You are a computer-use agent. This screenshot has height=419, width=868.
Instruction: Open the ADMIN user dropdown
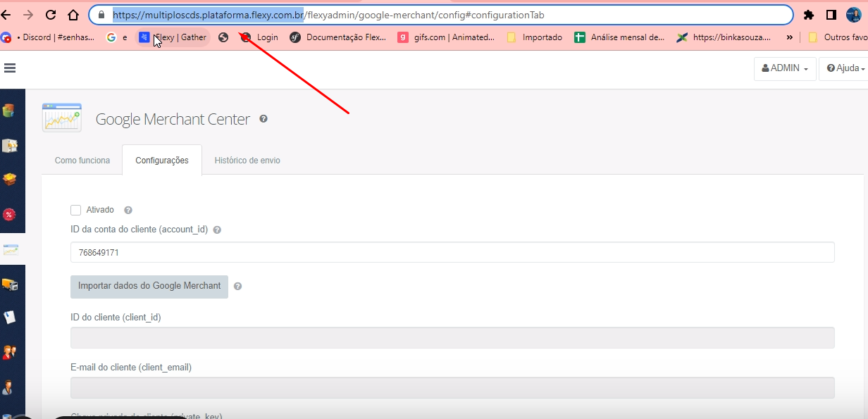tap(785, 68)
